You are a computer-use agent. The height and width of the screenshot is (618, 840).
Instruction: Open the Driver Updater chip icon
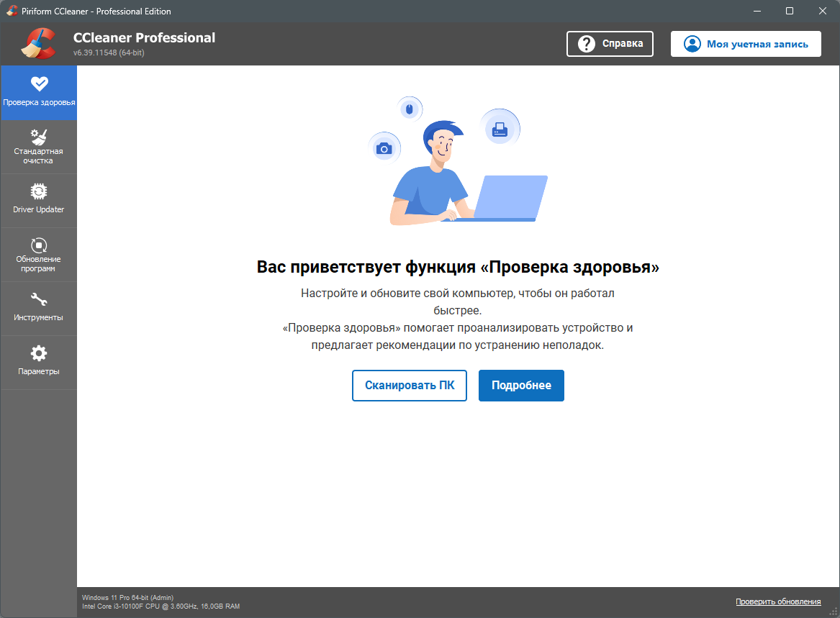click(39, 191)
